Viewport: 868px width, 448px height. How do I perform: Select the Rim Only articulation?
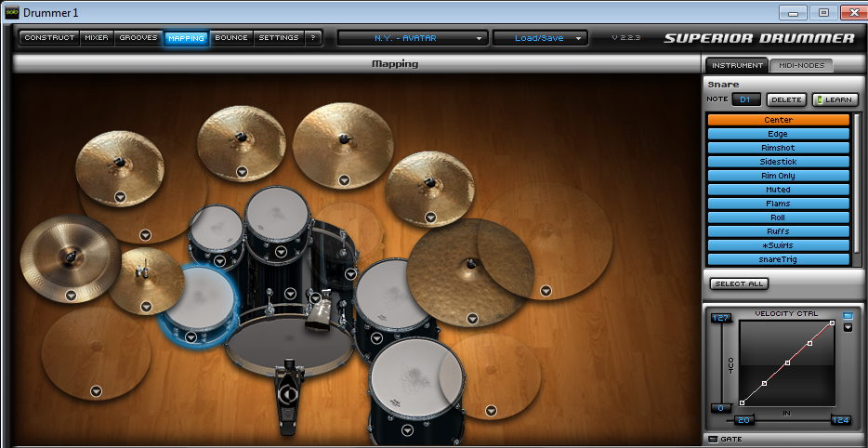(779, 176)
